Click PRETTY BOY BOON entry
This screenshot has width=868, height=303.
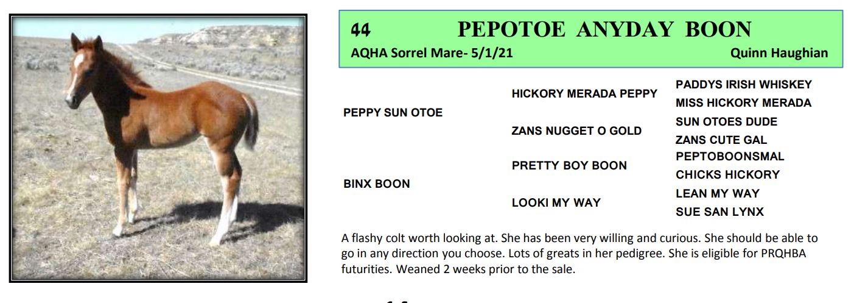point(569,166)
